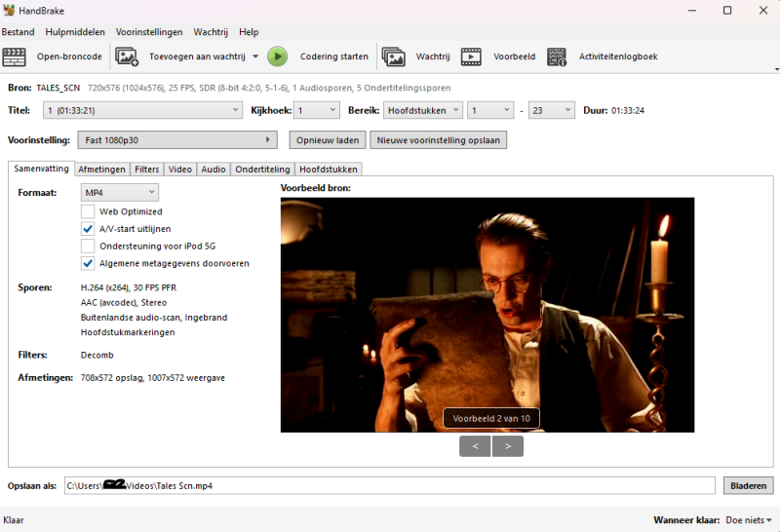This screenshot has width=780, height=532.
Task: Click the Hoofdstukmarkeringen text
Action: 128,332
